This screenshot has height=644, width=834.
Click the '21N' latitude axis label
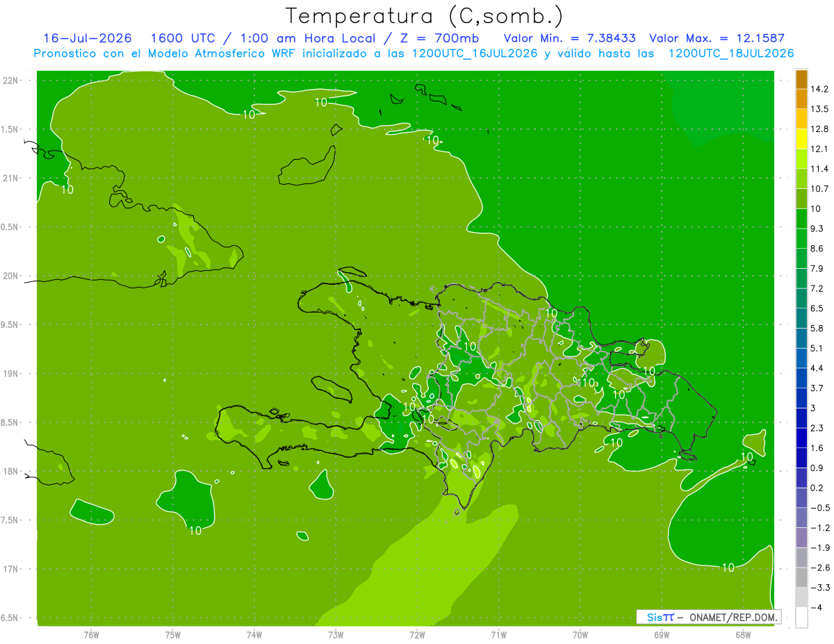pos(10,178)
